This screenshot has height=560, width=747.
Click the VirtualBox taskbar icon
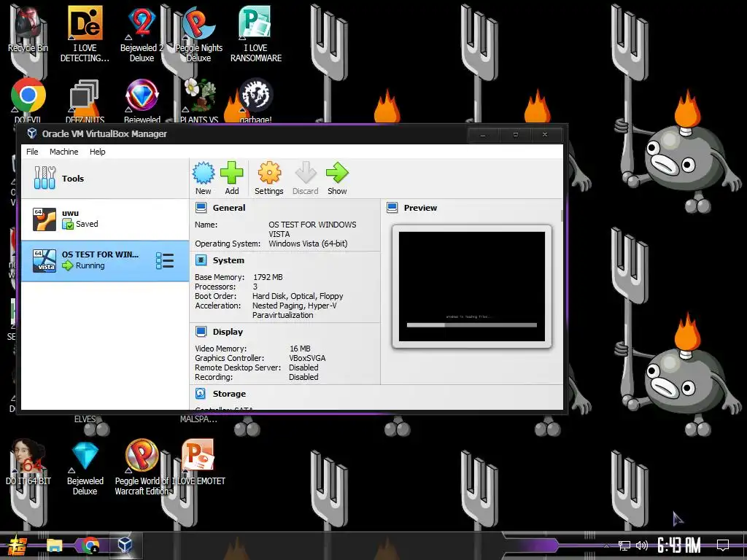click(x=125, y=545)
